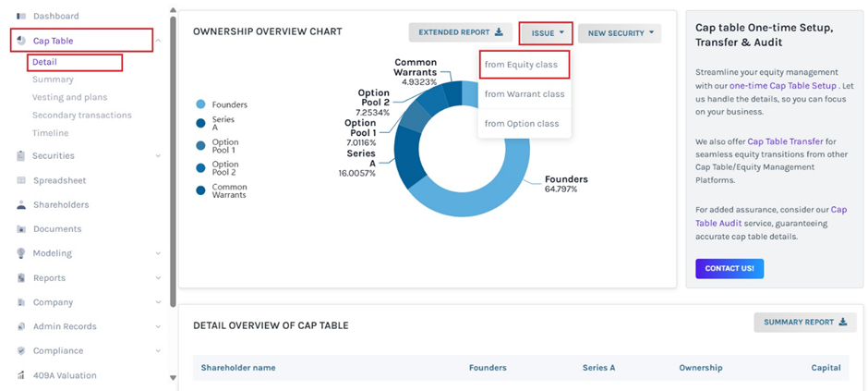Click the Spreadsheet icon in sidebar

pos(21,180)
